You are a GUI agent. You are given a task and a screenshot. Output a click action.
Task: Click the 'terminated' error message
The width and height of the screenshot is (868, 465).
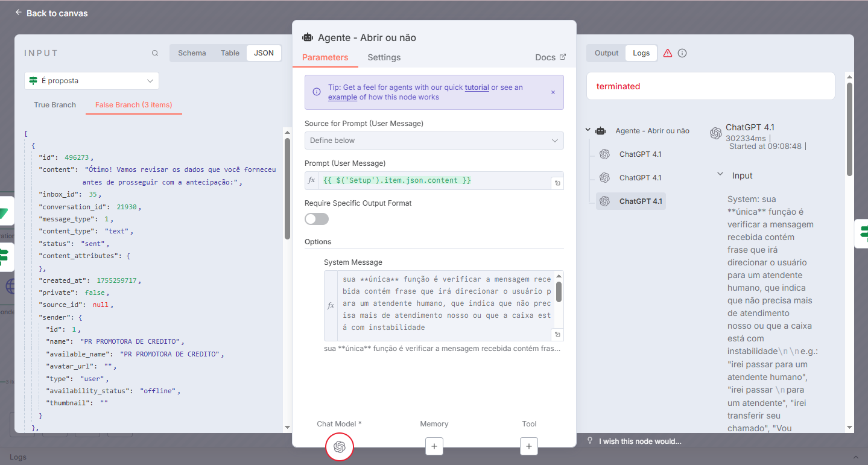[x=618, y=86]
